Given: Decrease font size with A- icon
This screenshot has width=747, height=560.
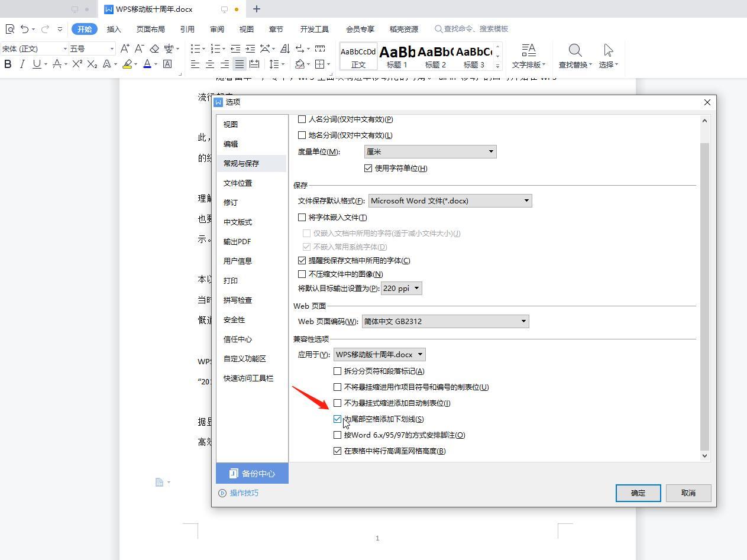Looking at the screenshot, I should point(140,48).
